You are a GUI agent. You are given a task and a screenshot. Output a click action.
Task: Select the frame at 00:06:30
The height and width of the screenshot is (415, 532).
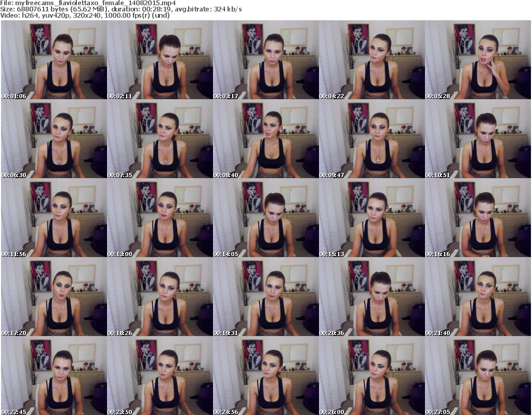coord(54,139)
